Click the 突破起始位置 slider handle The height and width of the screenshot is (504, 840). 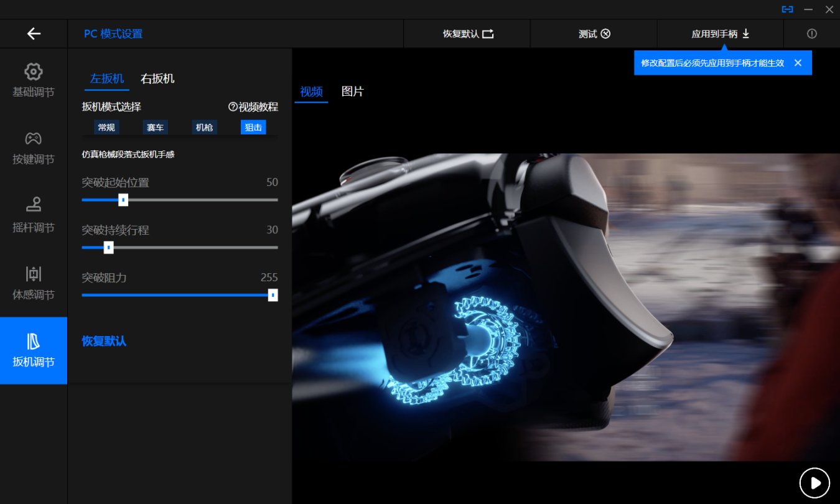[x=123, y=200]
